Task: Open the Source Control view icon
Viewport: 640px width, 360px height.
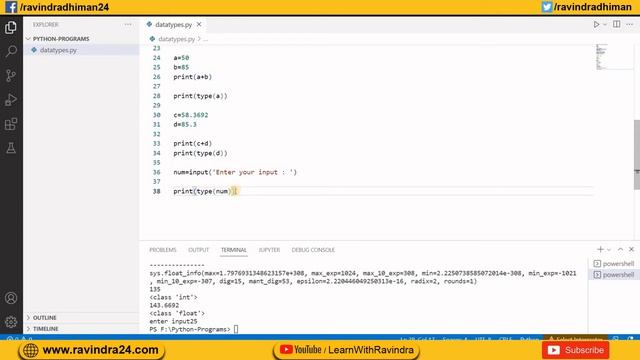Action: pos(11,76)
